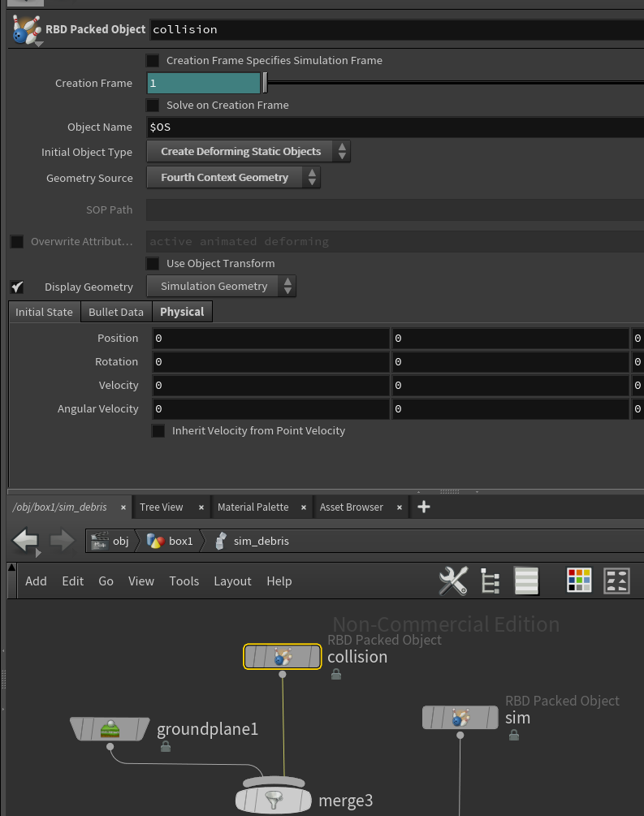The height and width of the screenshot is (816, 644).
Task: Click the node name field collision
Action: click(396, 30)
